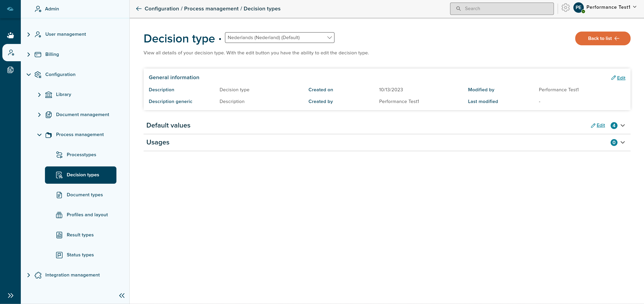Expand the User management section
This screenshot has width=644, height=304.
29,34
